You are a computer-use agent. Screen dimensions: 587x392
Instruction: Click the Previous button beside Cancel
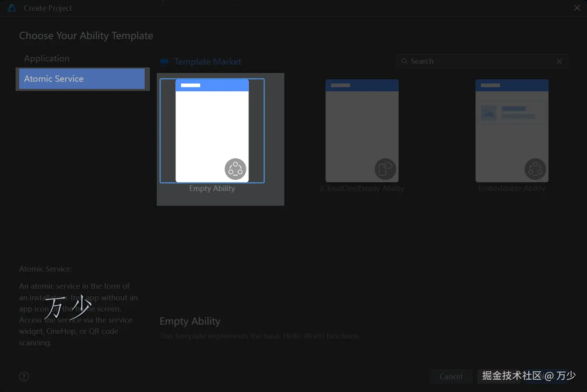(499, 376)
